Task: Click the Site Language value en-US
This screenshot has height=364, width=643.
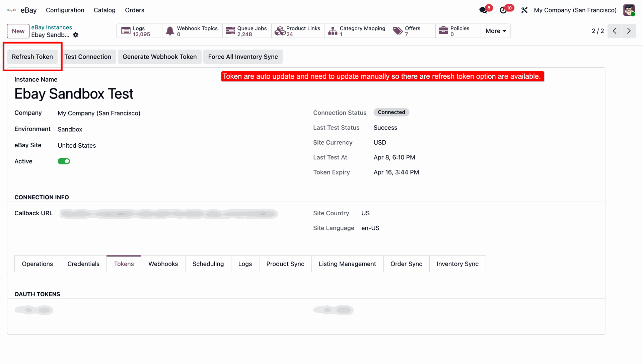Action: pyautogui.click(x=370, y=228)
